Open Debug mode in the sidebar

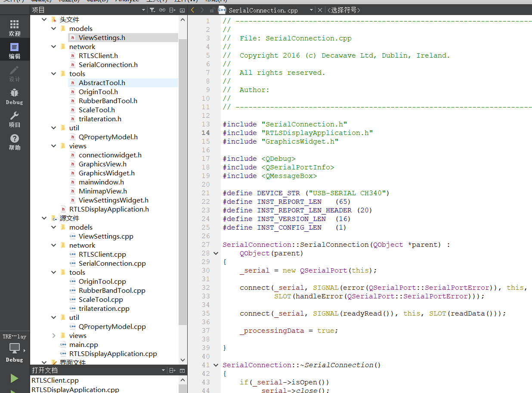point(15,96)
